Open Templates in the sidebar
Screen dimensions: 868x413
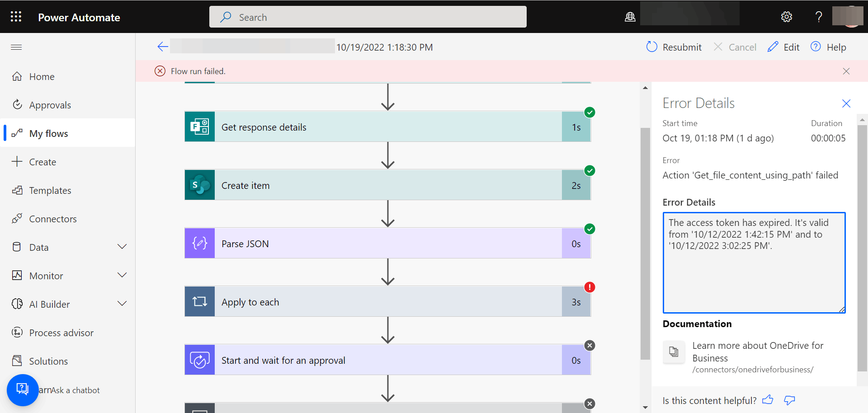(x=68, y=191)
